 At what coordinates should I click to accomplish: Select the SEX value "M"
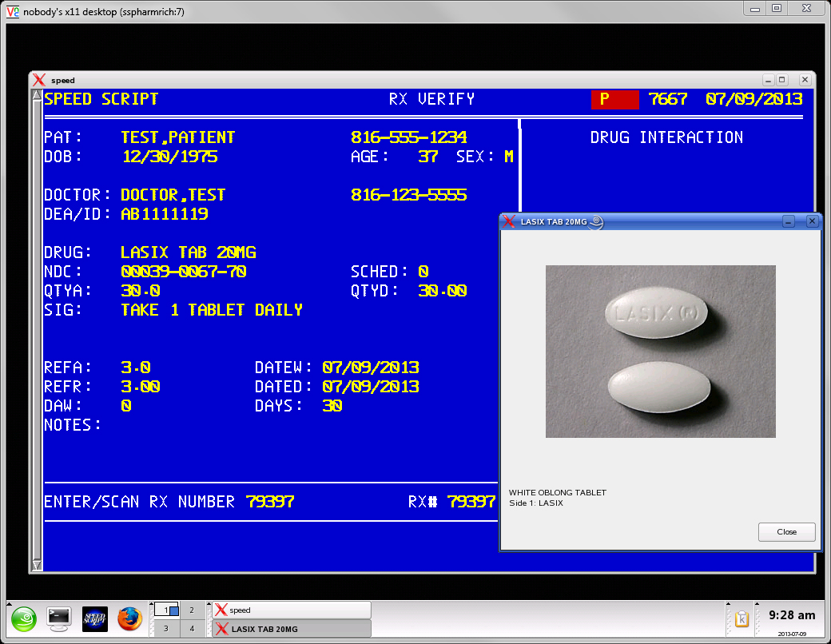(509, 157)
